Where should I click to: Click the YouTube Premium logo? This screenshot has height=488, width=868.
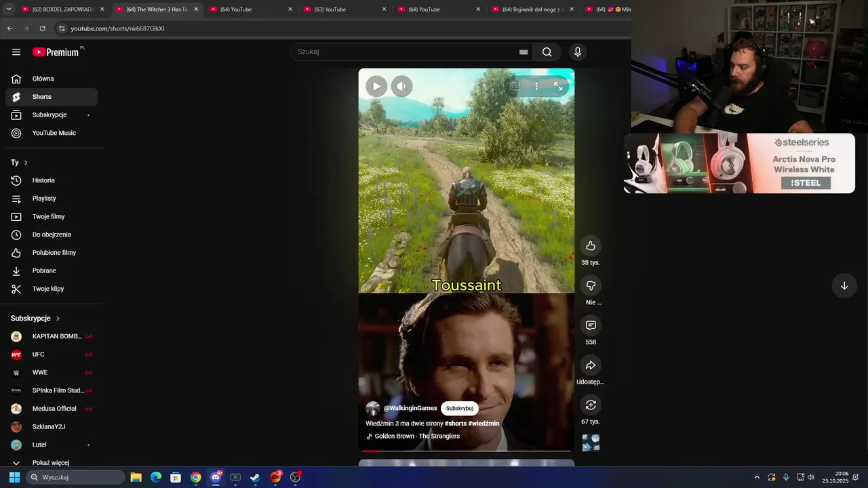click(57, 52)
